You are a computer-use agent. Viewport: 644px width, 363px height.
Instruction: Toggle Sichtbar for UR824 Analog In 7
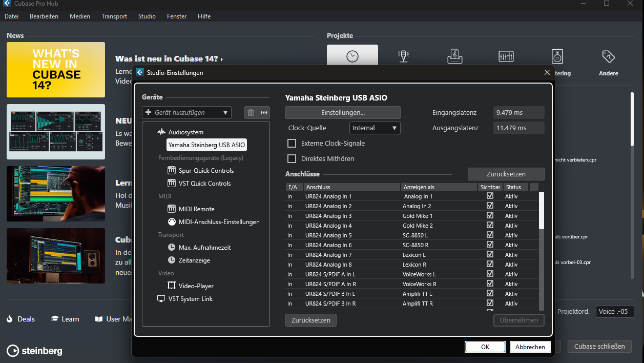point(490,254)
